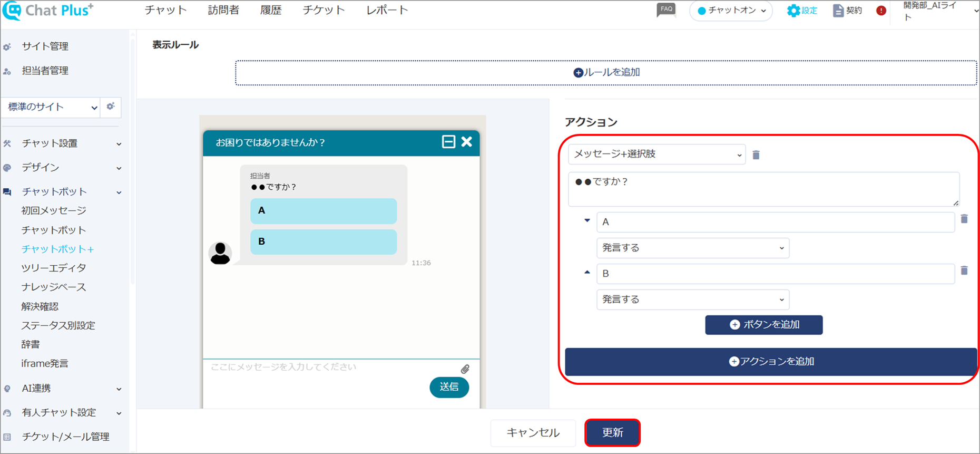
Task: Click ルールを追加 to add a rule
Action: pyautogui.click(x=606, y=73)
